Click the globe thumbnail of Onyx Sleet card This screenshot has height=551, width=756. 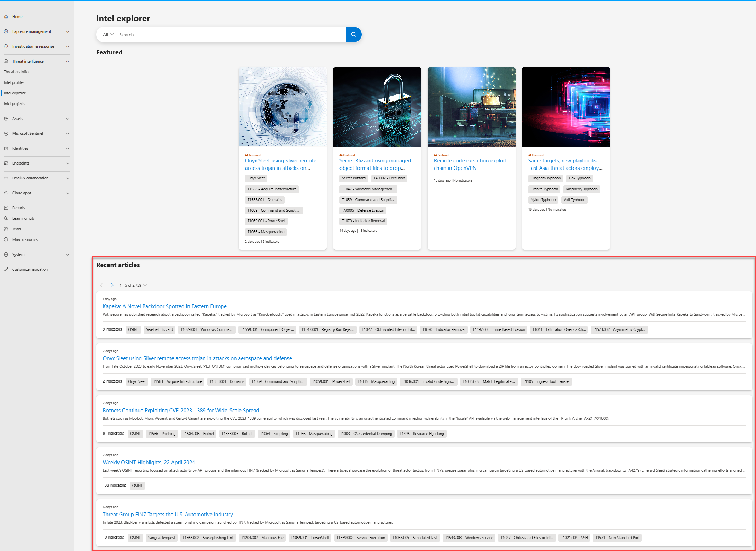tap(283, 107)
